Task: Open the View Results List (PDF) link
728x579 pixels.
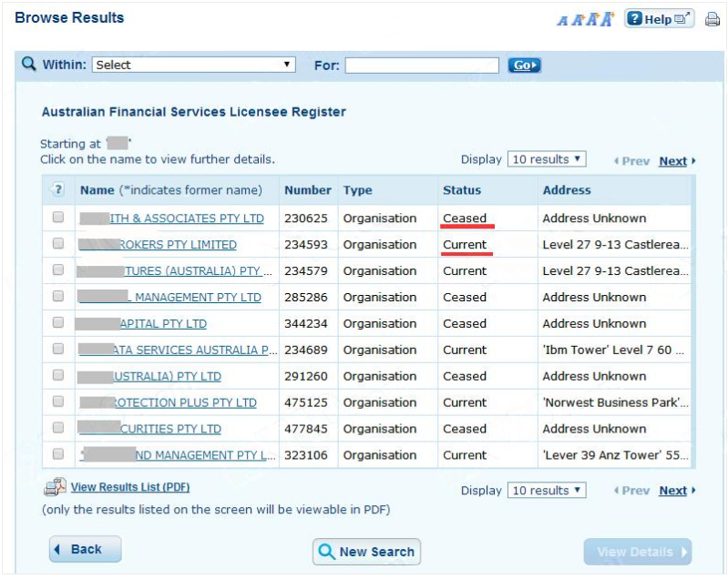Action: tap(130, 488)
